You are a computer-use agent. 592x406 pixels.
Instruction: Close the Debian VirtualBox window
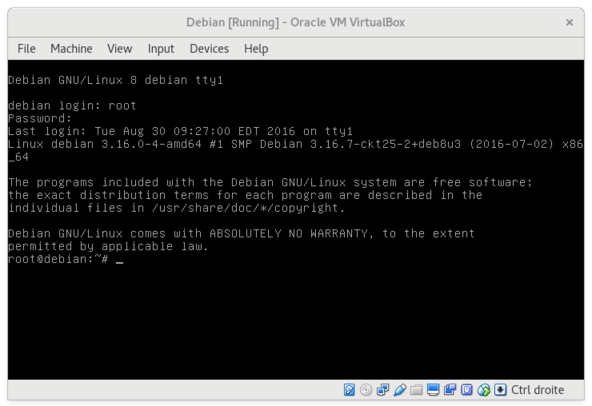[569, 23]
